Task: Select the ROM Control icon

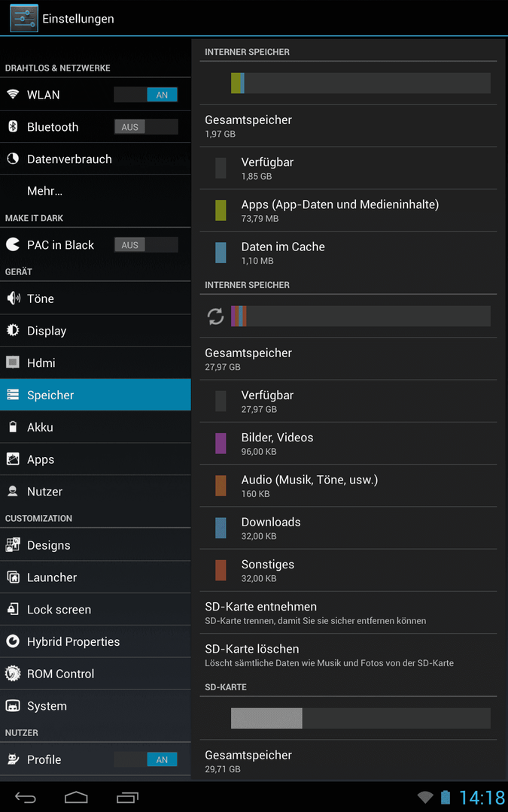Action: pyautogui.click(x=13, y=673)
